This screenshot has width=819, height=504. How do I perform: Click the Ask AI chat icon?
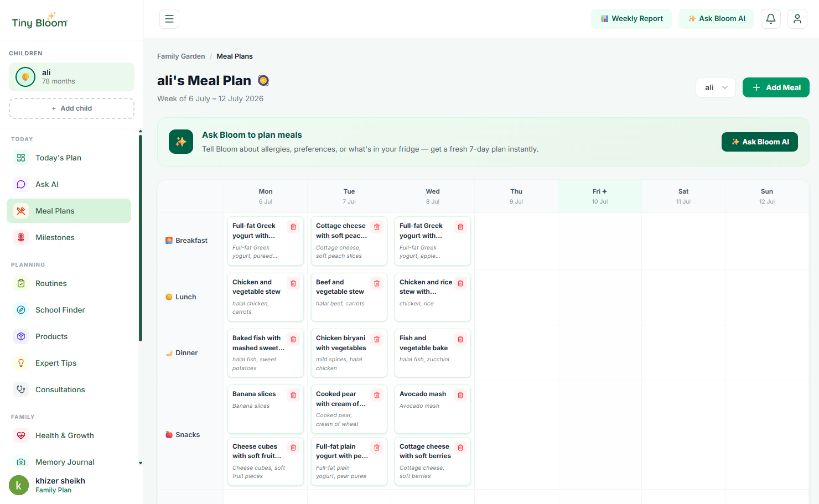(21, 184)
